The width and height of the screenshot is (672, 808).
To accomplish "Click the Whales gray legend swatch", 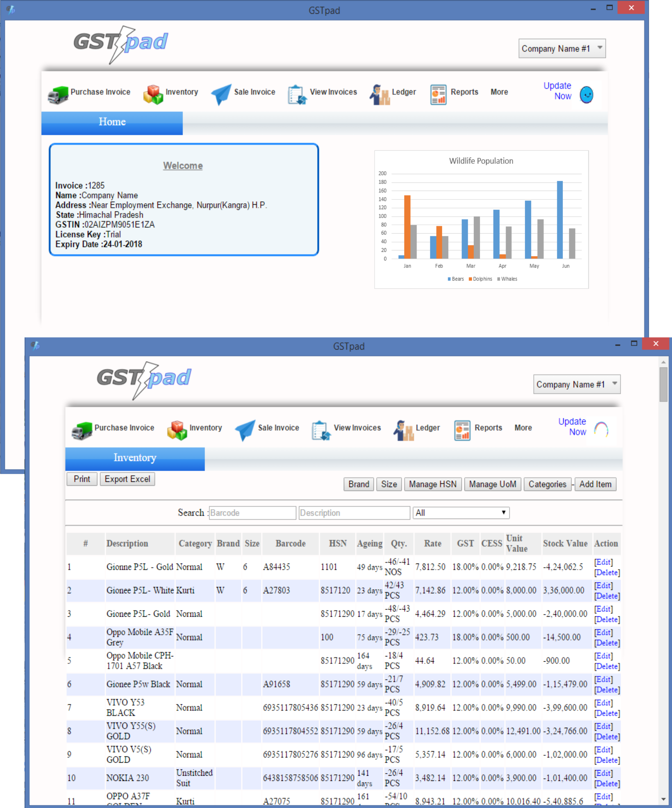I will 499,279.
